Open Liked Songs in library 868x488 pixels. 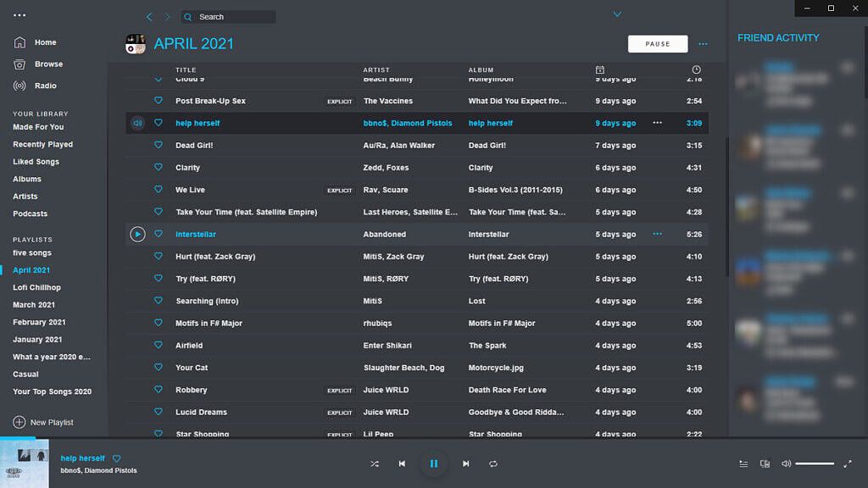pyautogui.click(x=36, y=162)
